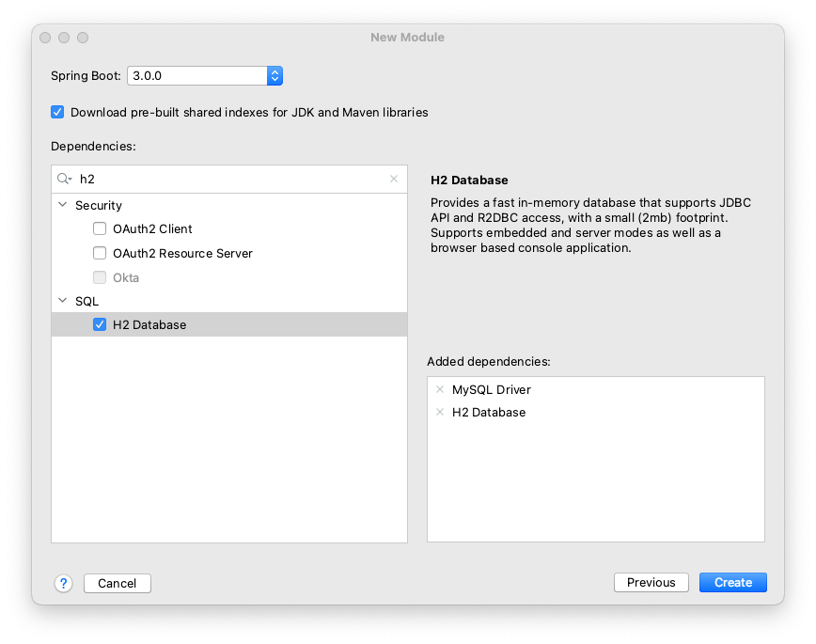Collapse the SQL category
Viewport: 816px width, 644px height.
coord(63,301)
